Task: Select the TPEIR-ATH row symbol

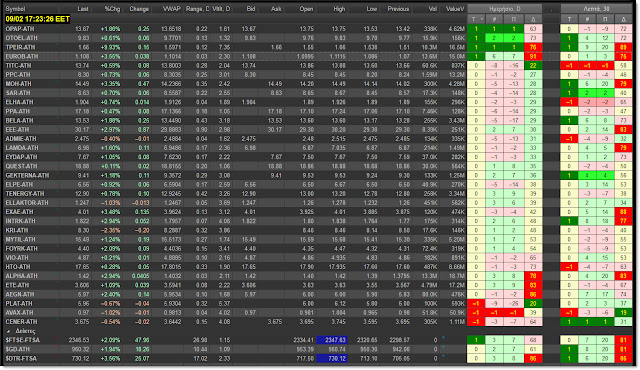Action: [21, 47]
